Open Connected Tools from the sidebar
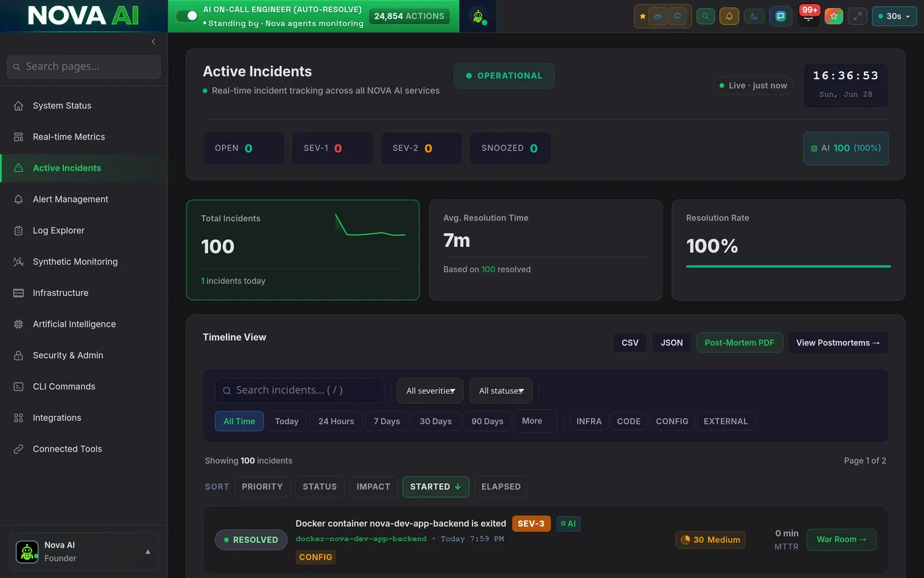 [x=84, y=449]
